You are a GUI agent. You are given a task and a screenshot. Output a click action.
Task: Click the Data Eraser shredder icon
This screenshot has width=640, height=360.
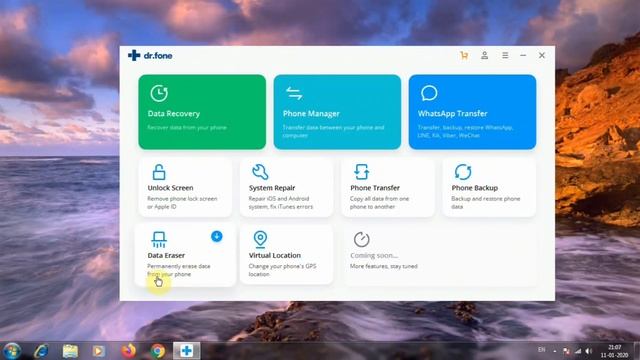point(159,239)
